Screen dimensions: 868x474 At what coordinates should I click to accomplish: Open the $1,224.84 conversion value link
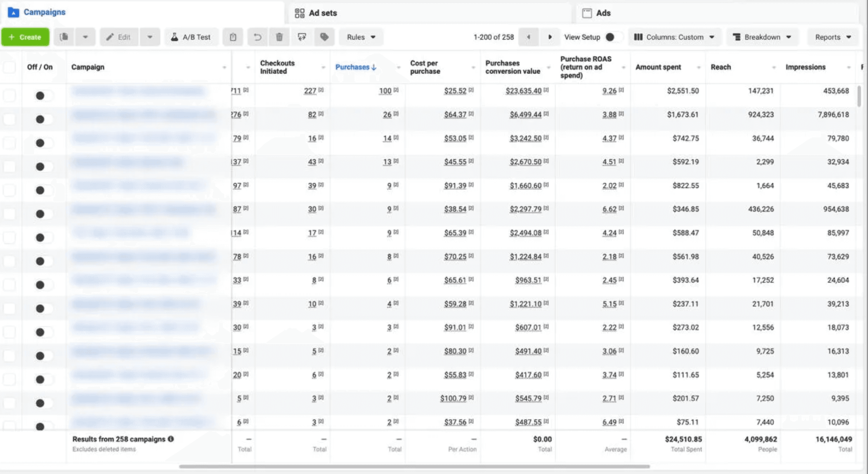click(x=526, y=257)
